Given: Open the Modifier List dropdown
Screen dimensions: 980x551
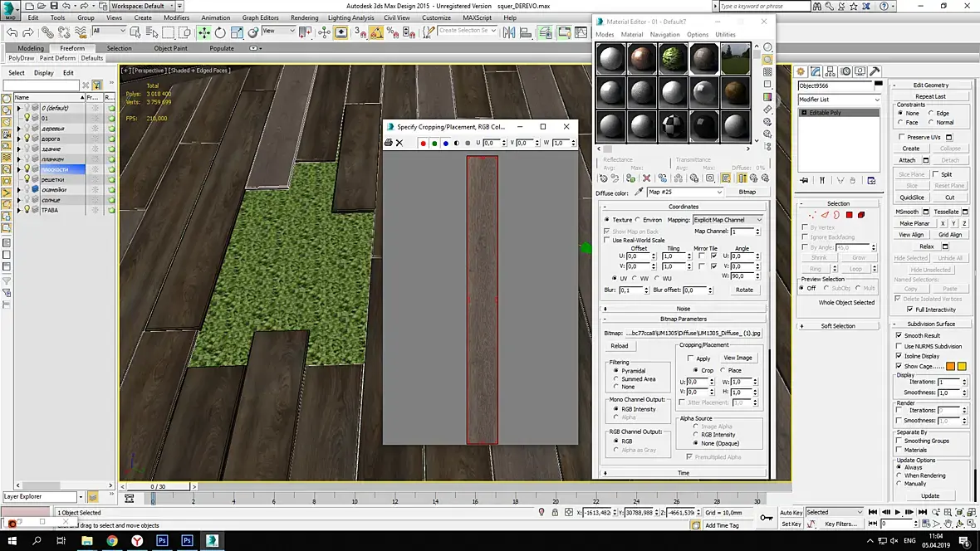Looking at the screenshot, I should click(839, 100).
